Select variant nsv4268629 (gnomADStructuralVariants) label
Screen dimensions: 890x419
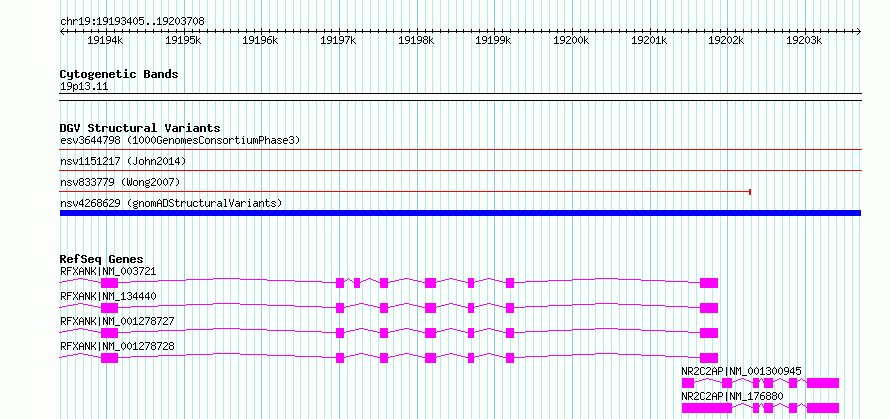point(171,203)
